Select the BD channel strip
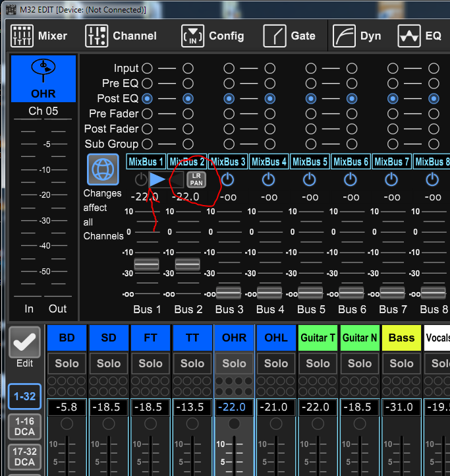Viewport: 450px width, 476px height. pos(67,338)
